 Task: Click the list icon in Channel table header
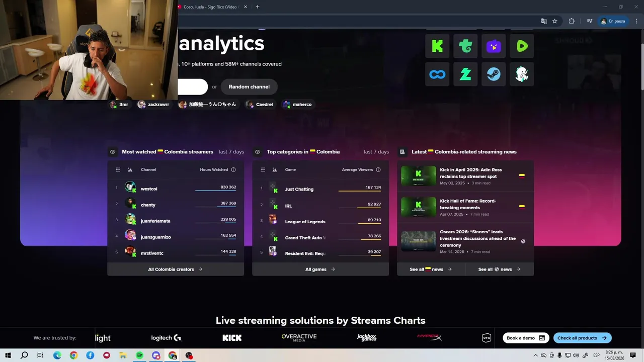118,169
